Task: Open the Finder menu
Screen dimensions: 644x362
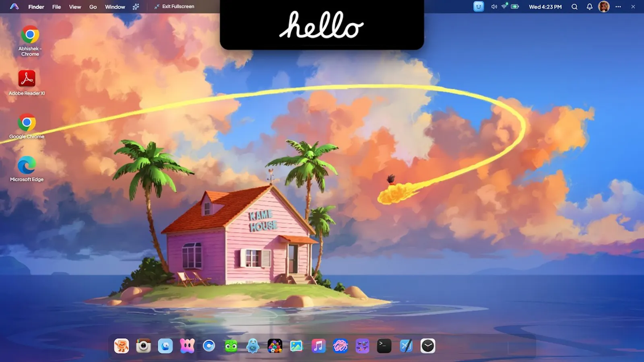Action: (x=36, y=7)
